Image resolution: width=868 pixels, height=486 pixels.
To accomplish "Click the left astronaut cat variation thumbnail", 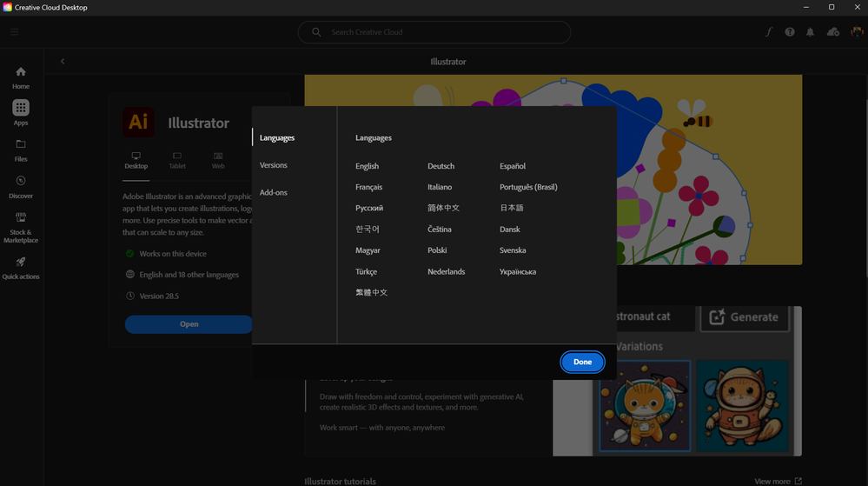I will (645, 406).
